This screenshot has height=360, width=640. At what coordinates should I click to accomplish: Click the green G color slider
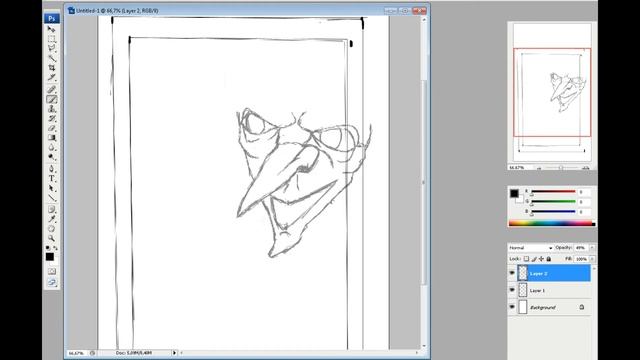pos(553,202)
